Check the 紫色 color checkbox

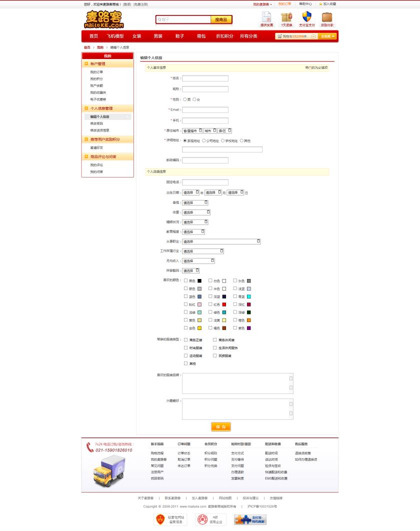coord(235,328)
